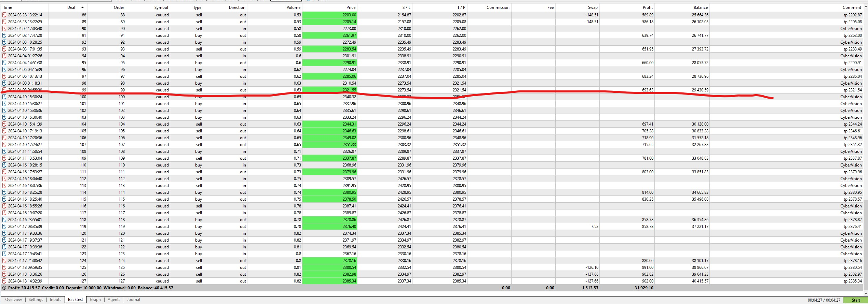Switch to the Settings tab

(36, 300)
